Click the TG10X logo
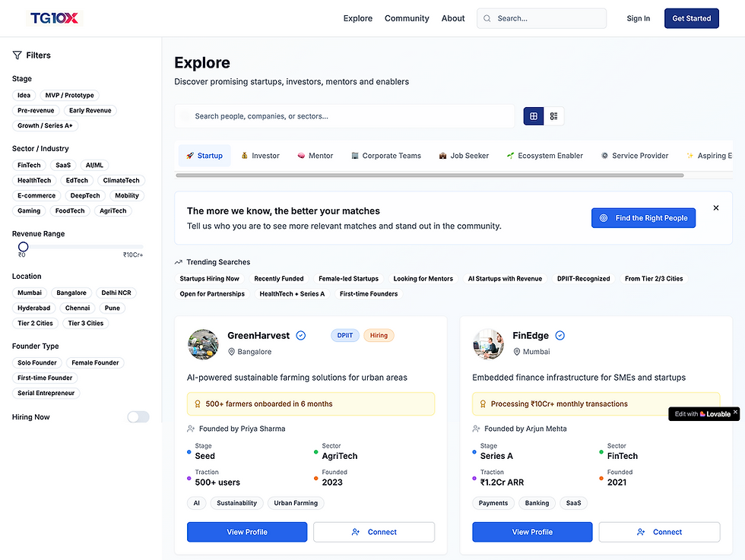This screenshot has width=745, height=560. [54, 18]
